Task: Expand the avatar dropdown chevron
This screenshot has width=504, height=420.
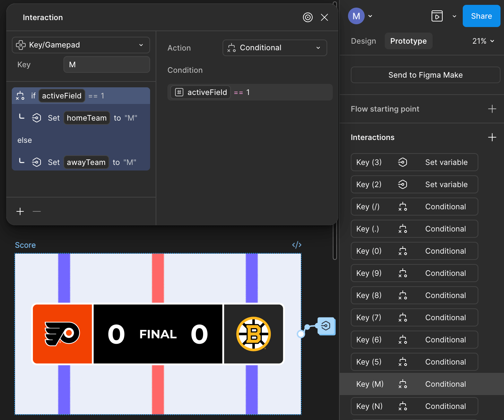Action: click(x=370, y=16)
